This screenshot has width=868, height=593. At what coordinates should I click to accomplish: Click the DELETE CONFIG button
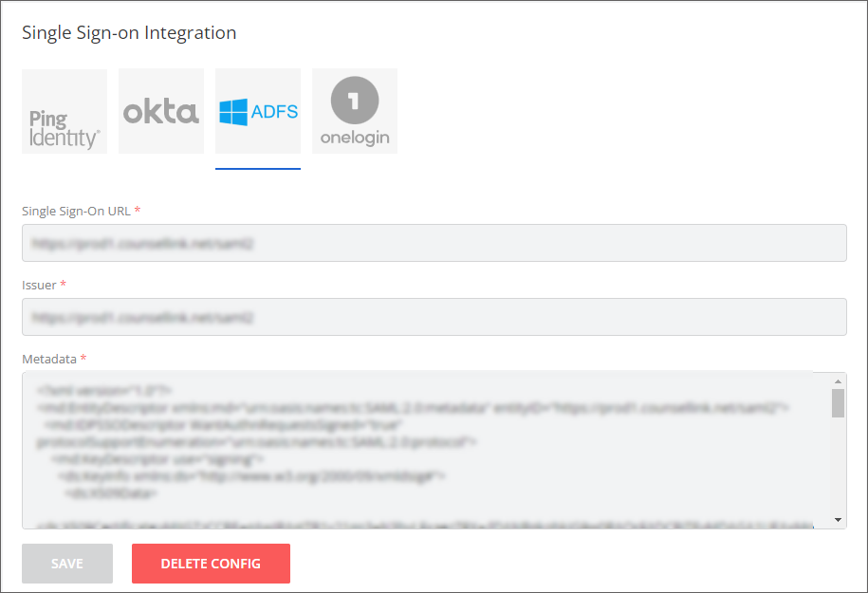211,564
